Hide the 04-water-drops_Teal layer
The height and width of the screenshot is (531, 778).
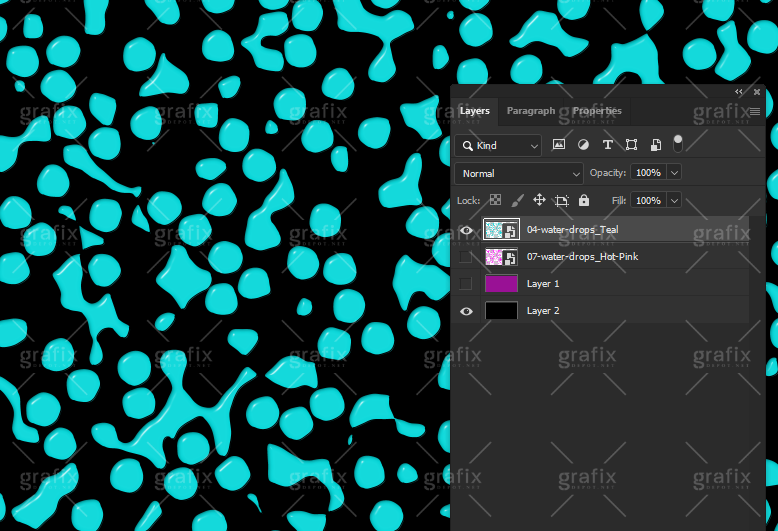tap(466, 230)
